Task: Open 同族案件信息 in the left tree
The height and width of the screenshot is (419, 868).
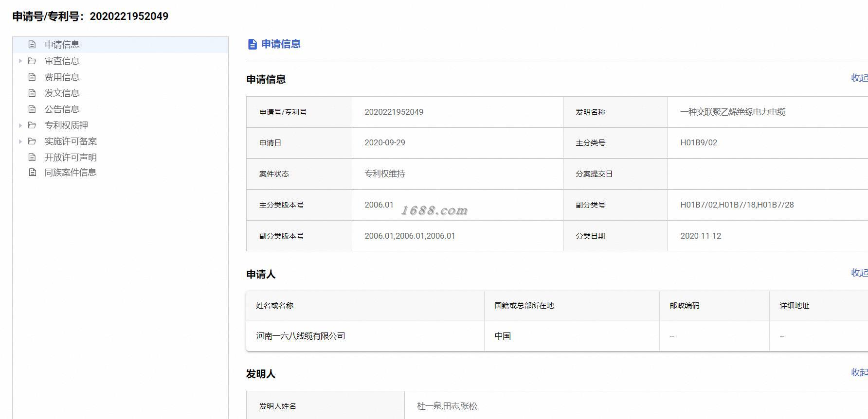Action: coord(71,172)
